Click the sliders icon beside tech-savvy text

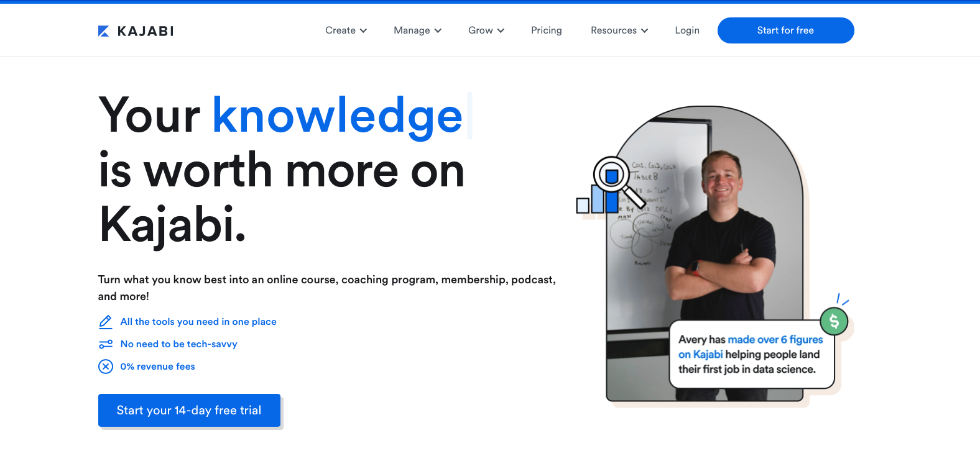[x=106, y=344]
